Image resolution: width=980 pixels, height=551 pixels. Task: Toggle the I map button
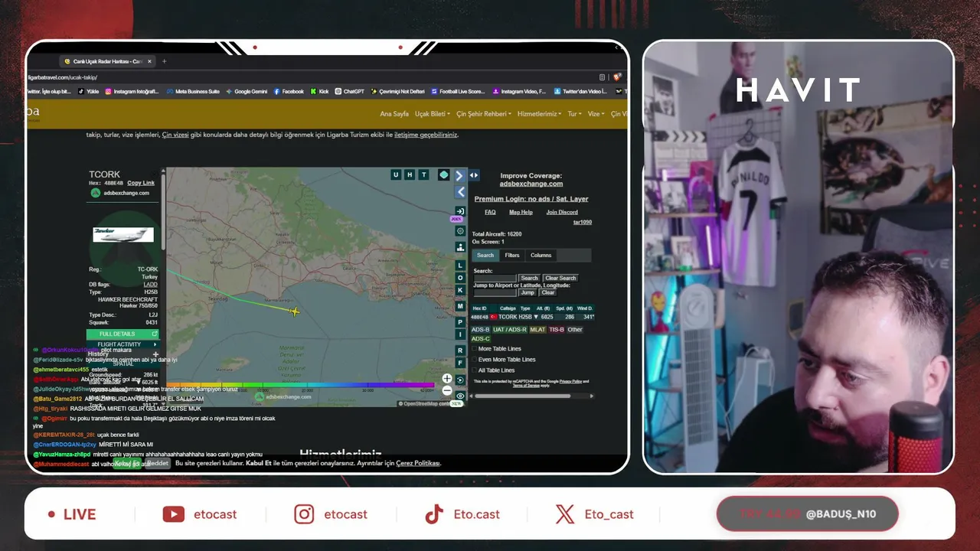460,334
